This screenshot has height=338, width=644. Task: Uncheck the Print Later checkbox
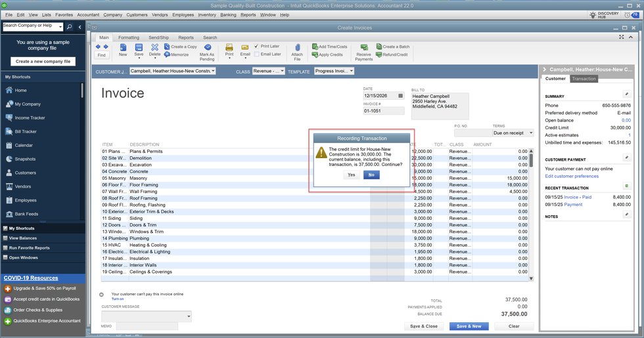click(x=257, y=47)
